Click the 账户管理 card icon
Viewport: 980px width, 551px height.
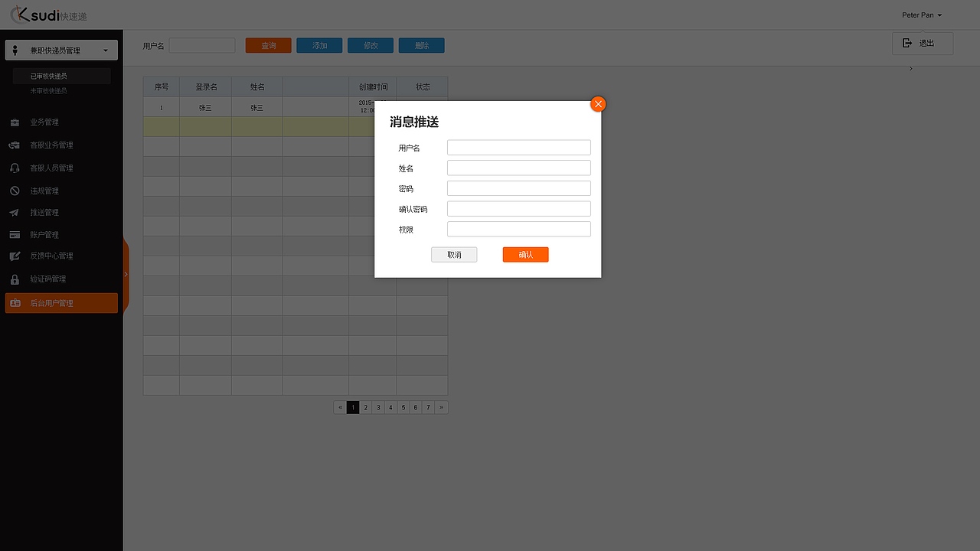click(x=15, y=235)
